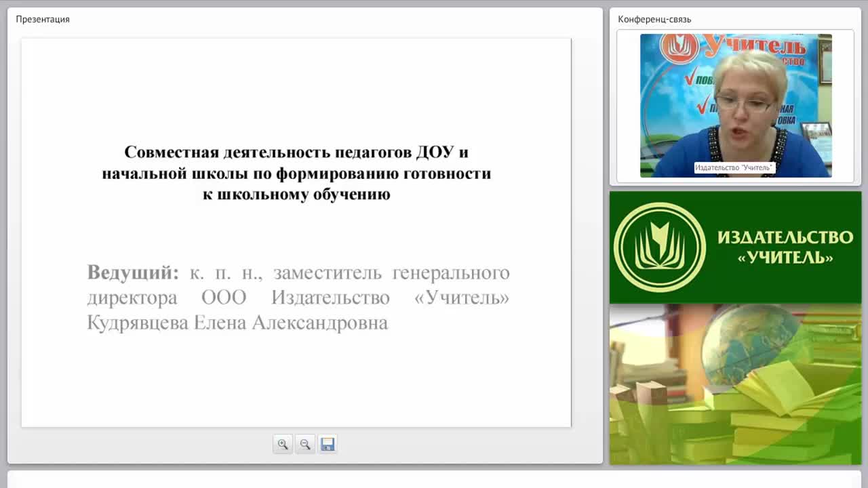
Task: Click the Издательство "Учитель" name label on video
Action: point(734,167)
